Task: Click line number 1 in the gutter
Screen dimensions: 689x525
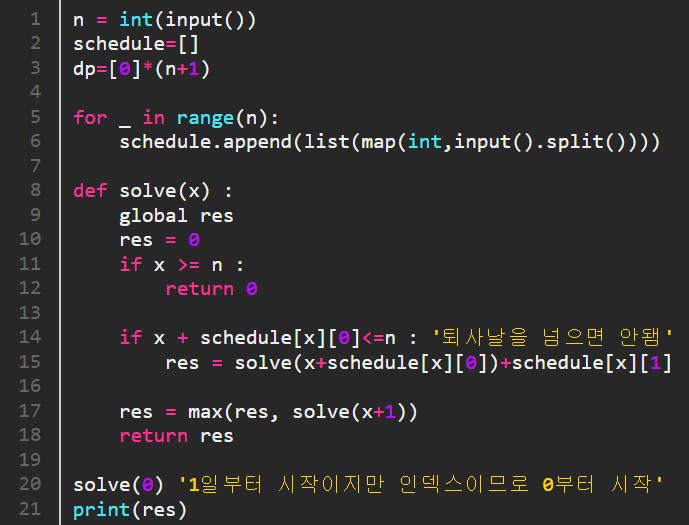Action: click(36, 19)
